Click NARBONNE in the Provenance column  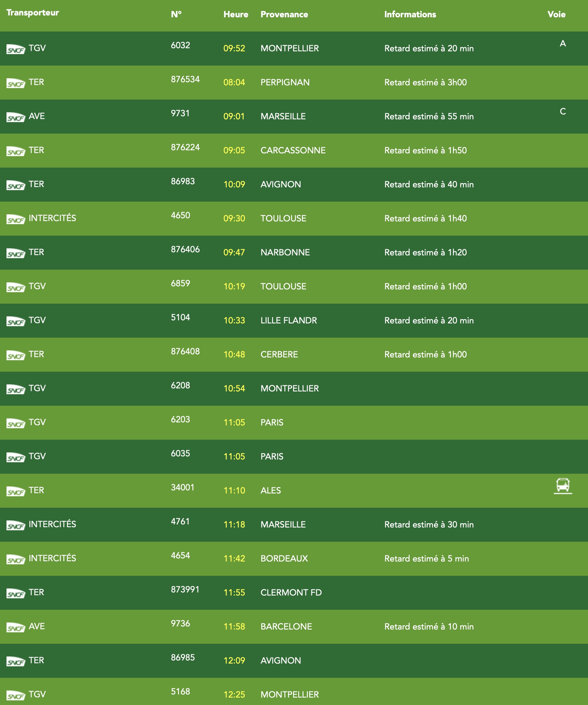coord(285,252)
